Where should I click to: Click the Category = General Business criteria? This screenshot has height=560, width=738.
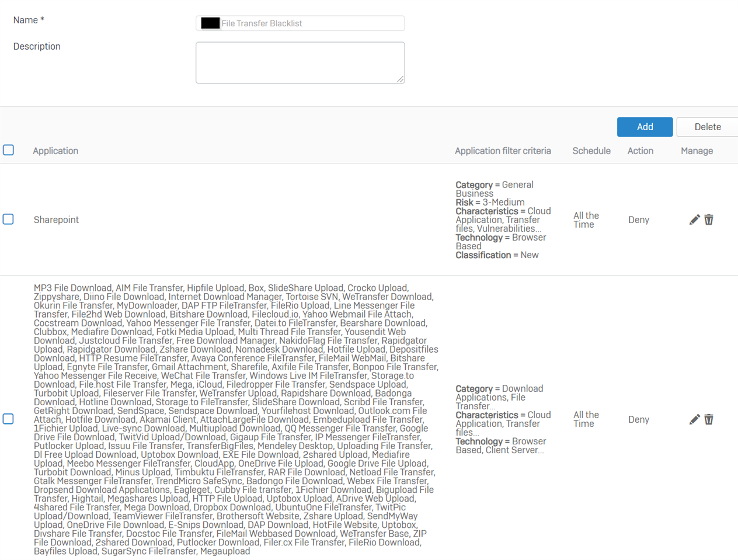495,189
